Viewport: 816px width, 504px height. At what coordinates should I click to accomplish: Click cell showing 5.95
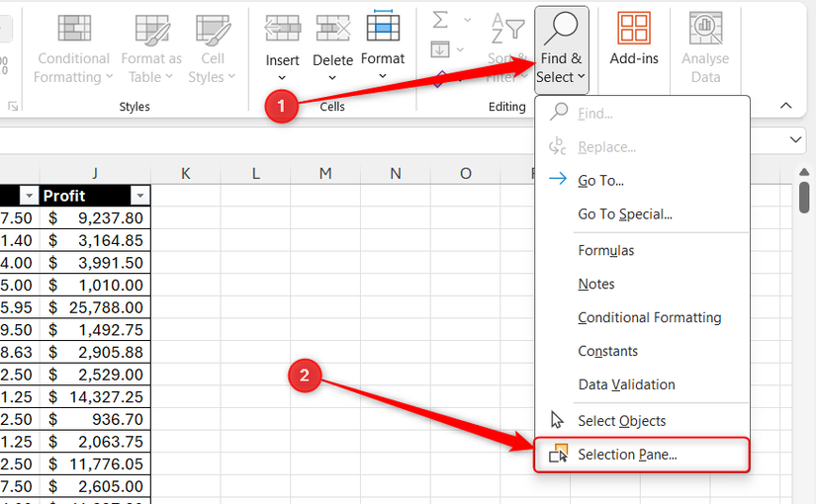click(20, 307)
